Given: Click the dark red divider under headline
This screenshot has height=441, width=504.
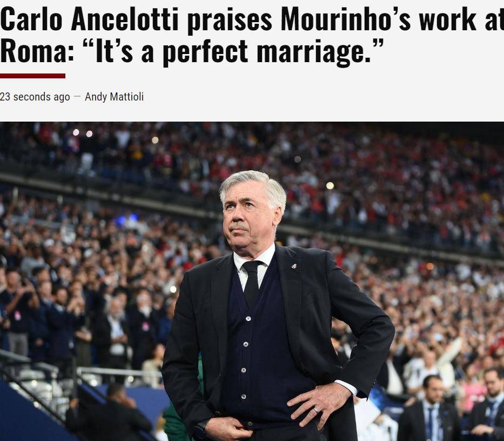Looking at the screenshot, I should click(32, 76).
